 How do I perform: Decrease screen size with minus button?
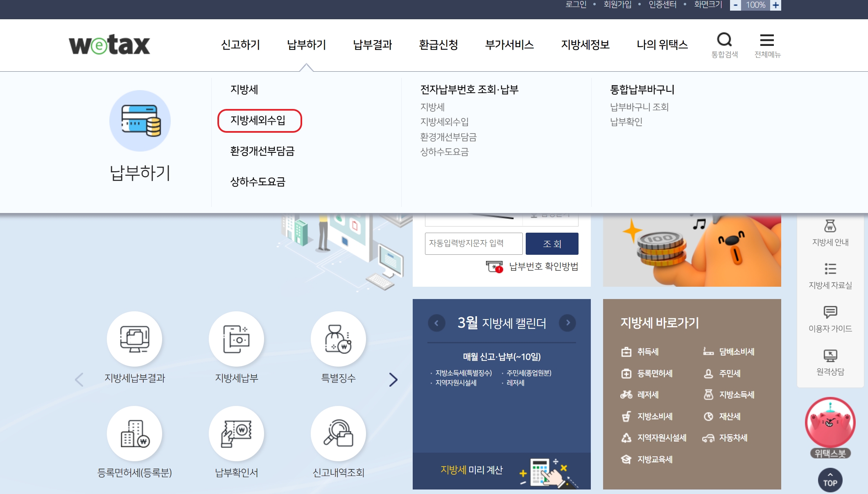[735, 5]
